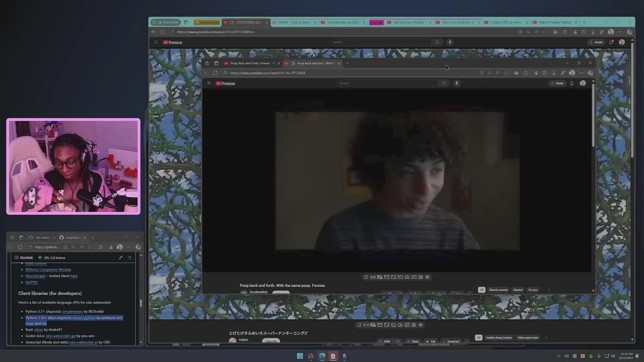Open voice search in back YouTube window
Image resolution: width=644 pixels, height=362 pixels.
[450, 42]
